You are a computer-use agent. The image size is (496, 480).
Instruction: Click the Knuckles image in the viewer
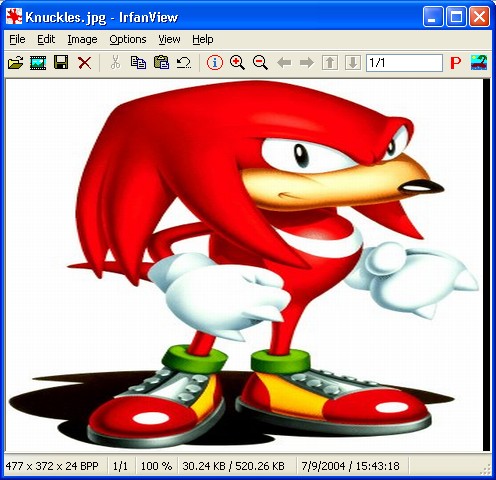[243, 265]
